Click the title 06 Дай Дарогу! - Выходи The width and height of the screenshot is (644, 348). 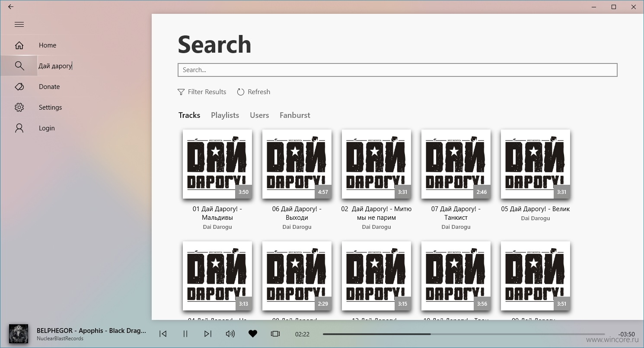297,213
